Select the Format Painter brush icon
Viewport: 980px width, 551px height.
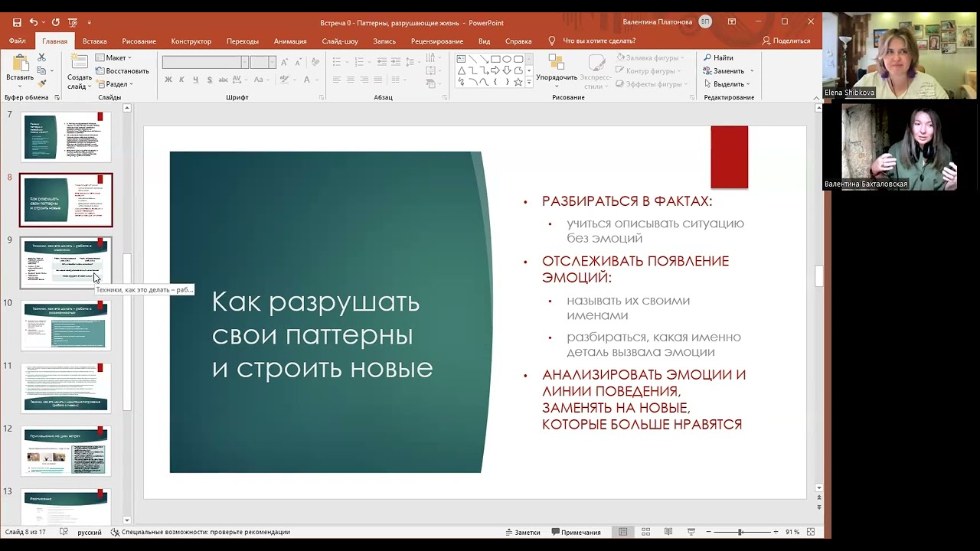pyautogui.click(x=41, y=84)
